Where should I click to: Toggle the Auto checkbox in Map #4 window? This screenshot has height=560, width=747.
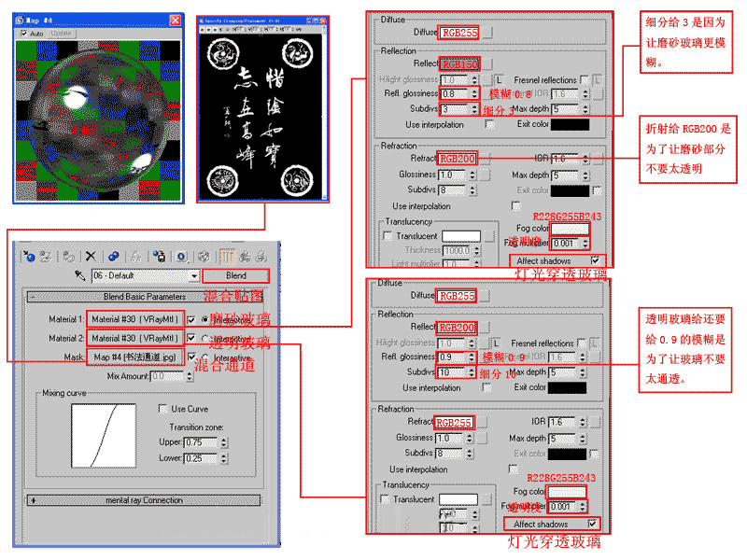tap(24, 34)
